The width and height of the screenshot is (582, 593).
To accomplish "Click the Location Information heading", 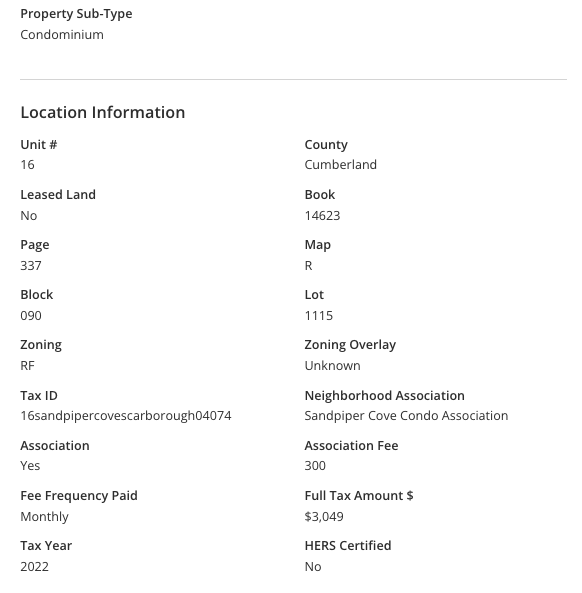I will [102, 112].
